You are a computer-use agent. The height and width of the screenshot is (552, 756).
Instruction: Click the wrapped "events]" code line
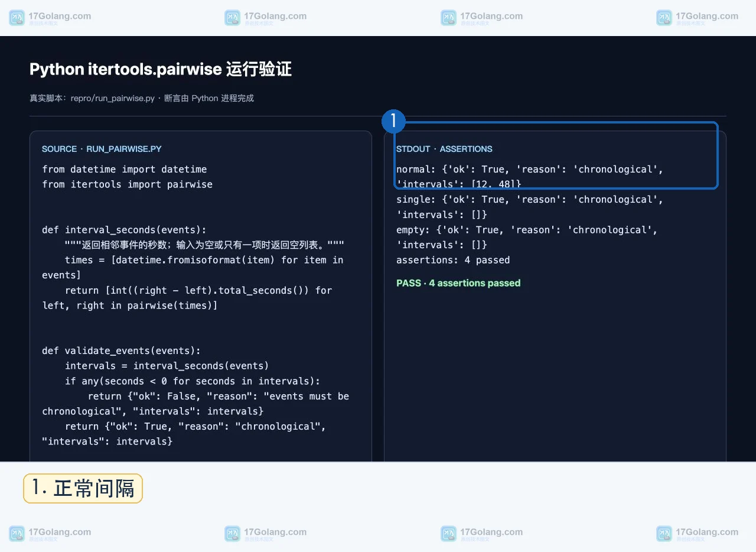click(61, 275)
